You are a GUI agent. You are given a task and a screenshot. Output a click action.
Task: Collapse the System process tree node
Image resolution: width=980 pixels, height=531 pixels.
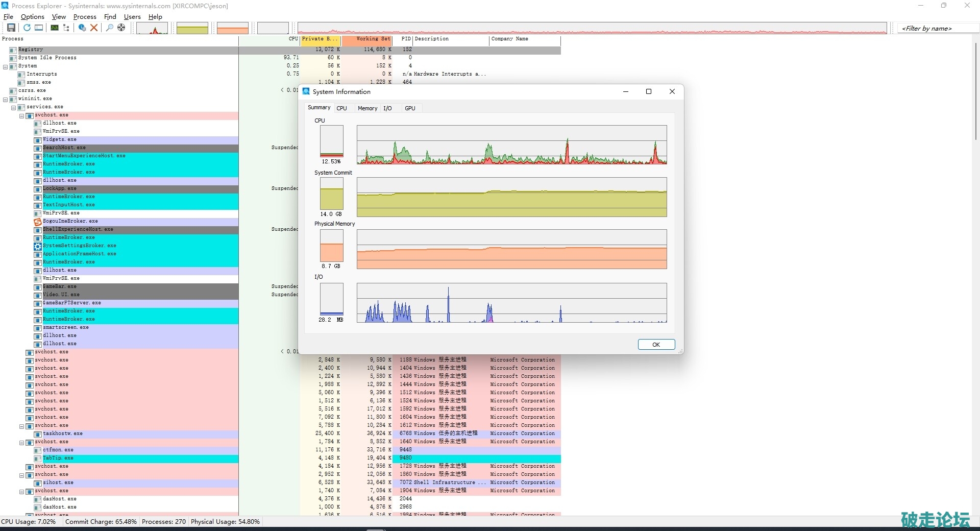click(6, 67)
